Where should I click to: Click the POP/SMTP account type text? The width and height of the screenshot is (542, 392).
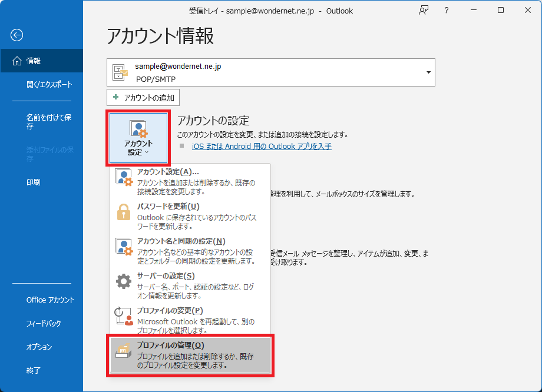coord(156,79)
